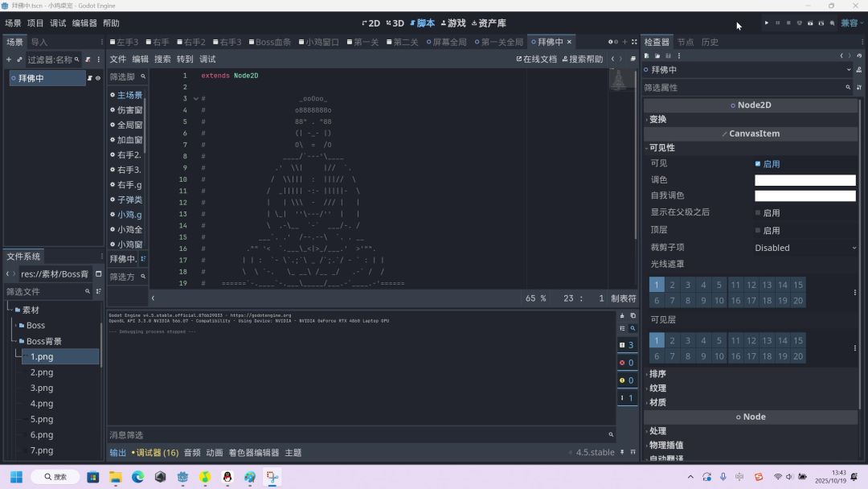Copy the output log contents

[633, 316]
